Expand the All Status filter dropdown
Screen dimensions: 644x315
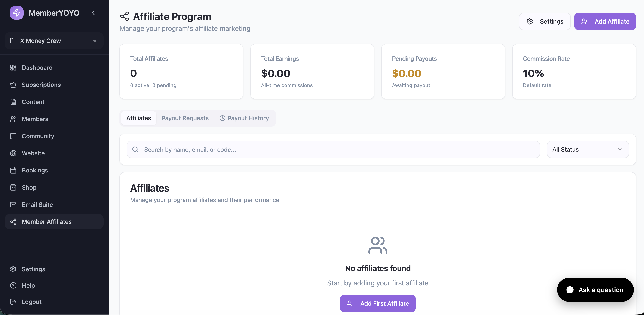tap(587, 149)
